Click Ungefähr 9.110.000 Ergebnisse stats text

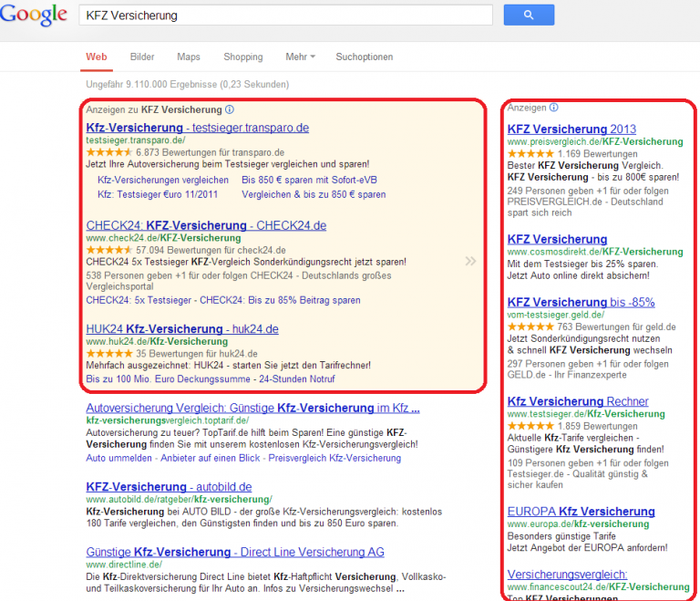coord(188,84)
